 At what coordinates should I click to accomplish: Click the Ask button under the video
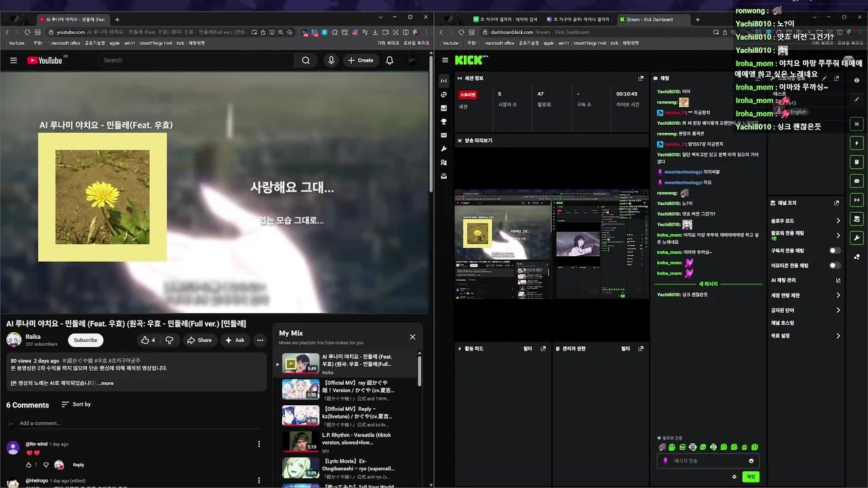[x=235, y=340]
